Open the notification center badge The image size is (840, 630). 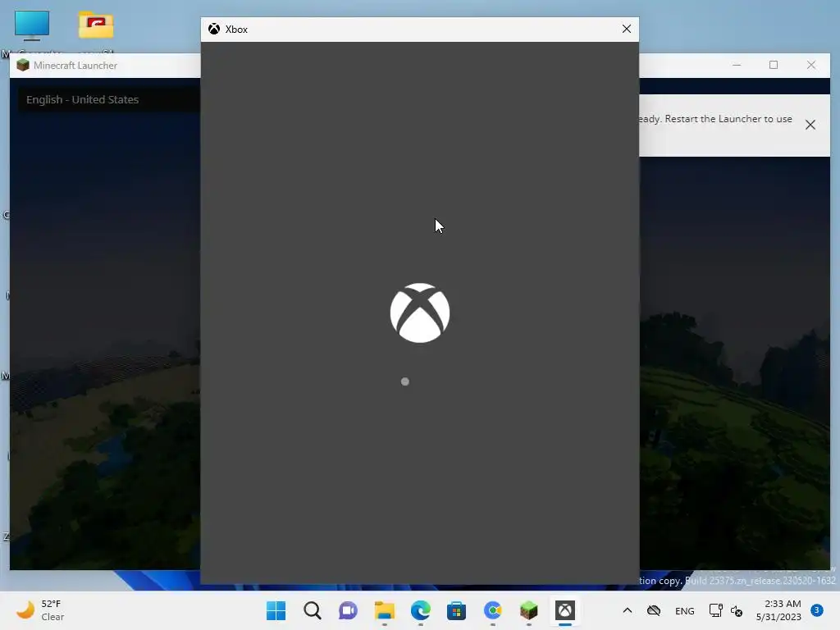816,610
